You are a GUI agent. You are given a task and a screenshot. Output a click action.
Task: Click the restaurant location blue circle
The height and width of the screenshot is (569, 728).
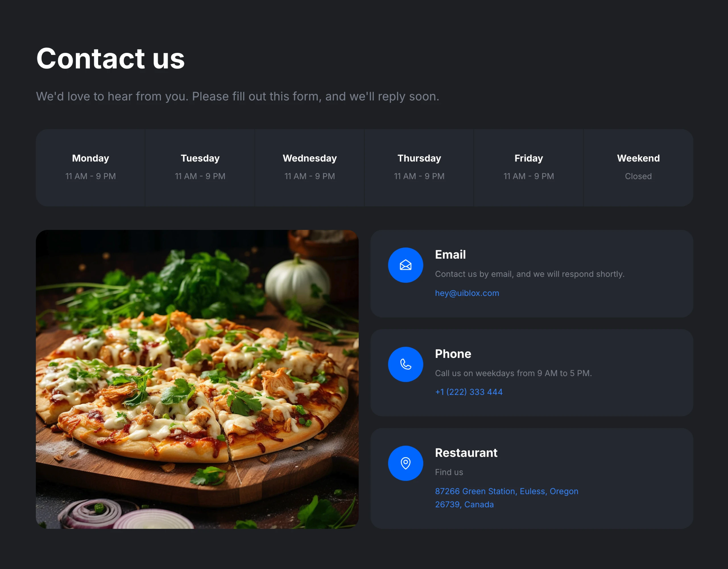click(405, 463)
